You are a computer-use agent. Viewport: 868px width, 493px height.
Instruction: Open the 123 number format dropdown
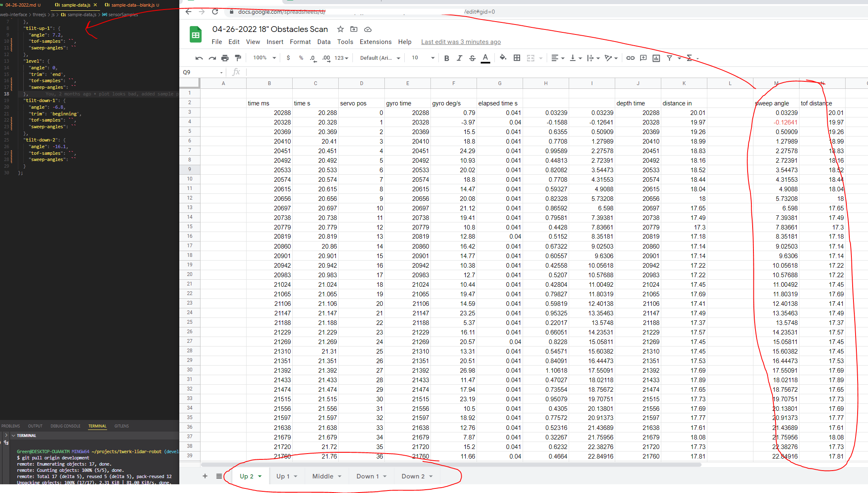click(341, 58)
